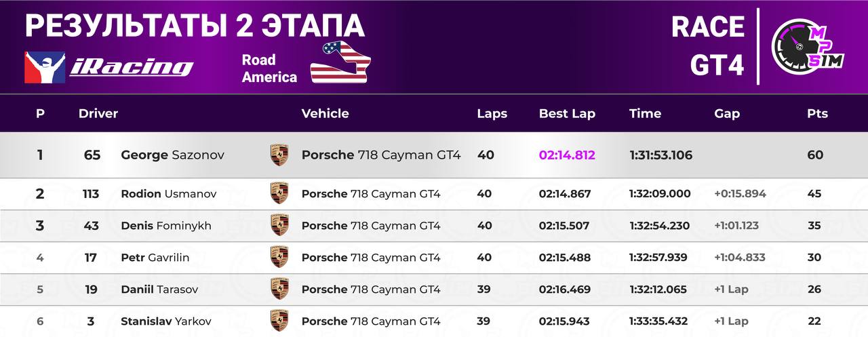Click the Porsche badge in Stanislav Yarkov's row
Image resolution: width=868 pixels, height=337 pixels.
pos(279,321)
